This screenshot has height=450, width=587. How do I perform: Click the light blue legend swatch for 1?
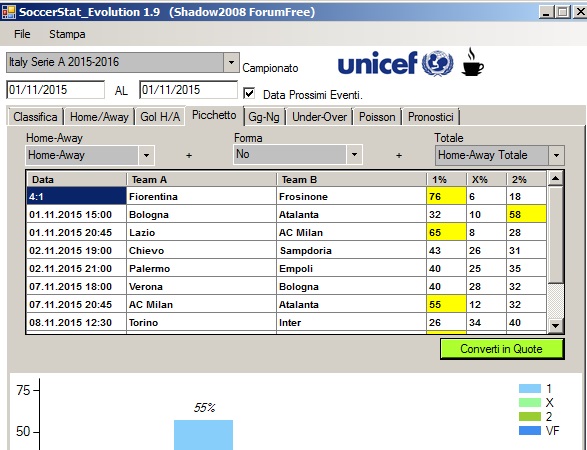click(x=530, y=389)
